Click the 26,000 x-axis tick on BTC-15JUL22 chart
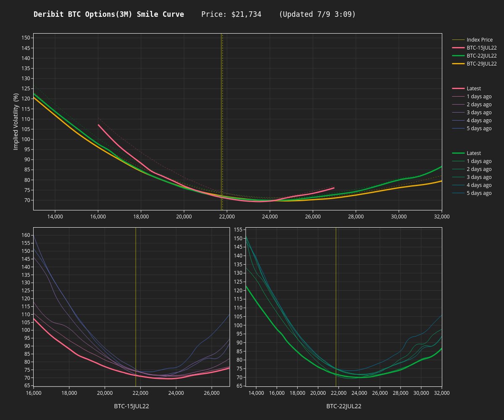Screen dimensions: 504x420 pos(212,393)
